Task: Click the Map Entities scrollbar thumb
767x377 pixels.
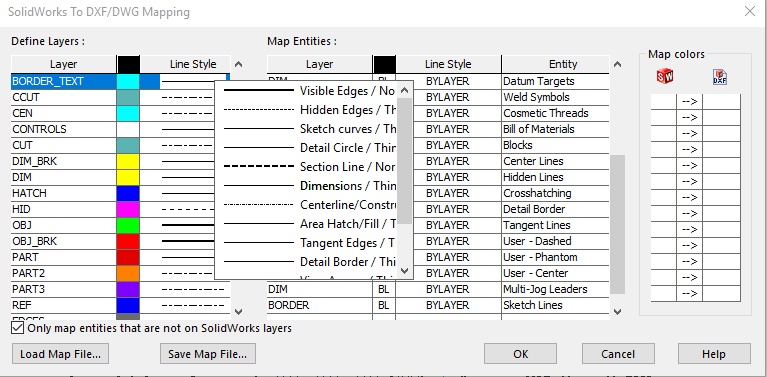Action: pos(617,224)
